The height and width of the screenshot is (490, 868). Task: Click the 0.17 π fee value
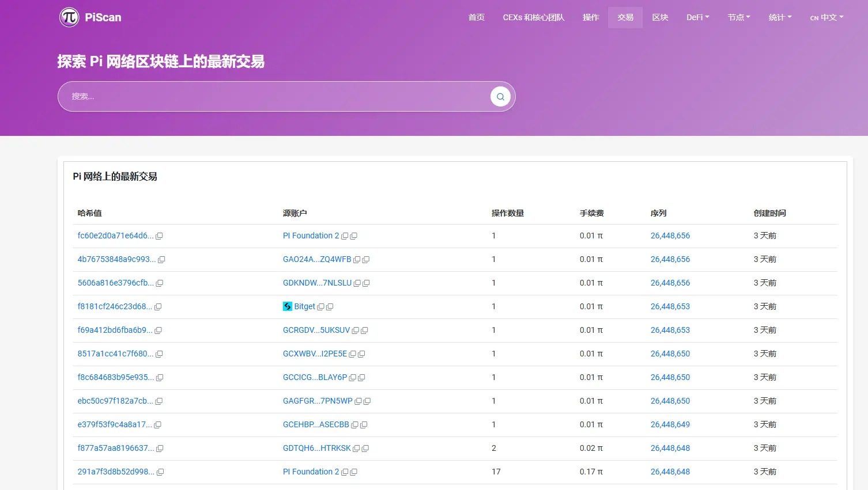(x=591, y=472)
